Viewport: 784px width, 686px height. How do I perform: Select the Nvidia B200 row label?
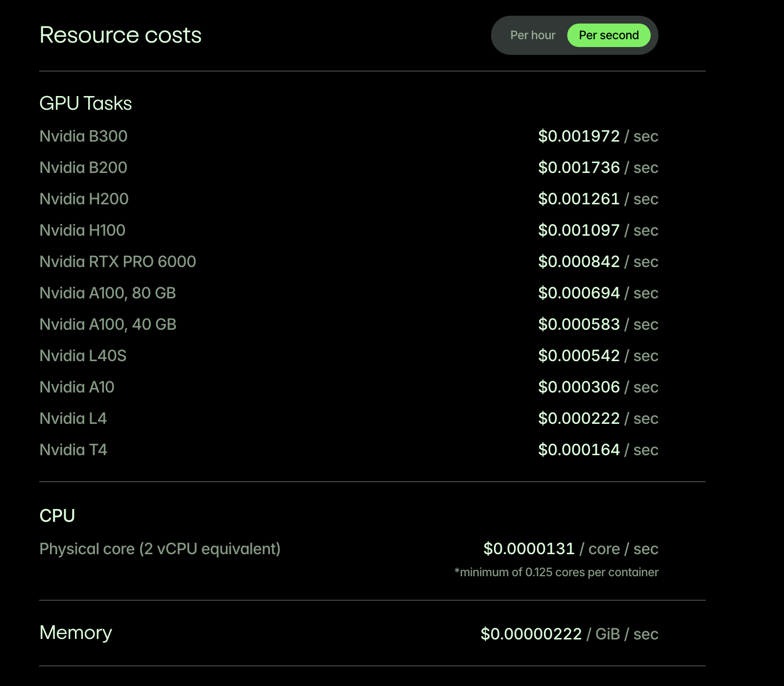(83, 168)
